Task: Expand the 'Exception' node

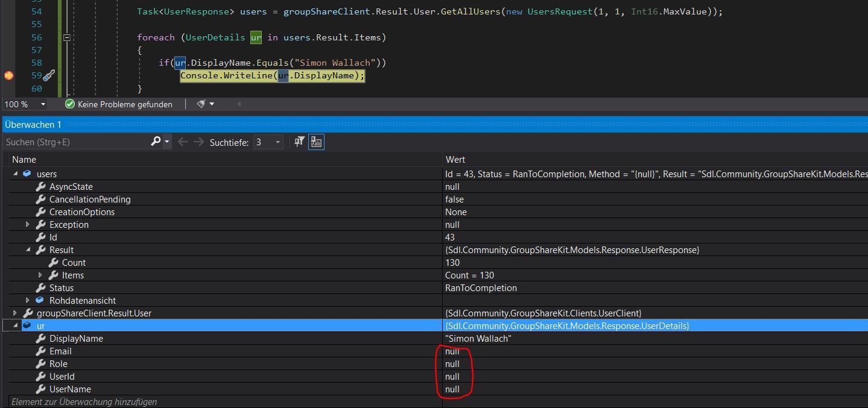Action: point(28,225)
